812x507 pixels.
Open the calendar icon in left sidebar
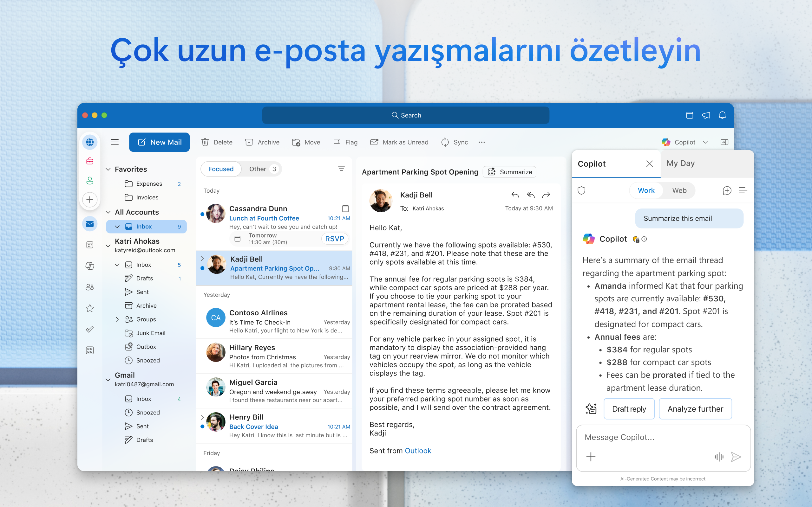tap(89, 245)
